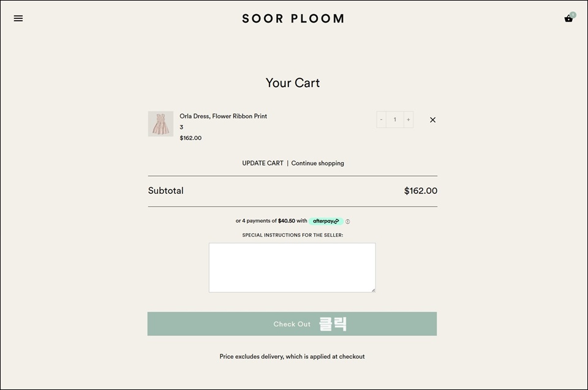This screenshot has height=390, width=588.
Task: Go to homepage via SOOR PLOOM logo
Action: 293,18
